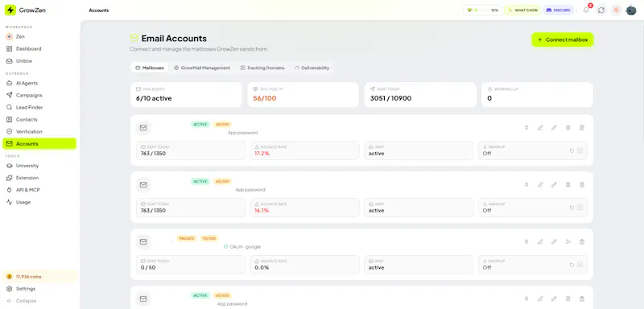Reset warmup on the 16.1% bounce mailbox
Image resolution: width=644 pixels, height=309 pixels.
[x=572, y=208]
